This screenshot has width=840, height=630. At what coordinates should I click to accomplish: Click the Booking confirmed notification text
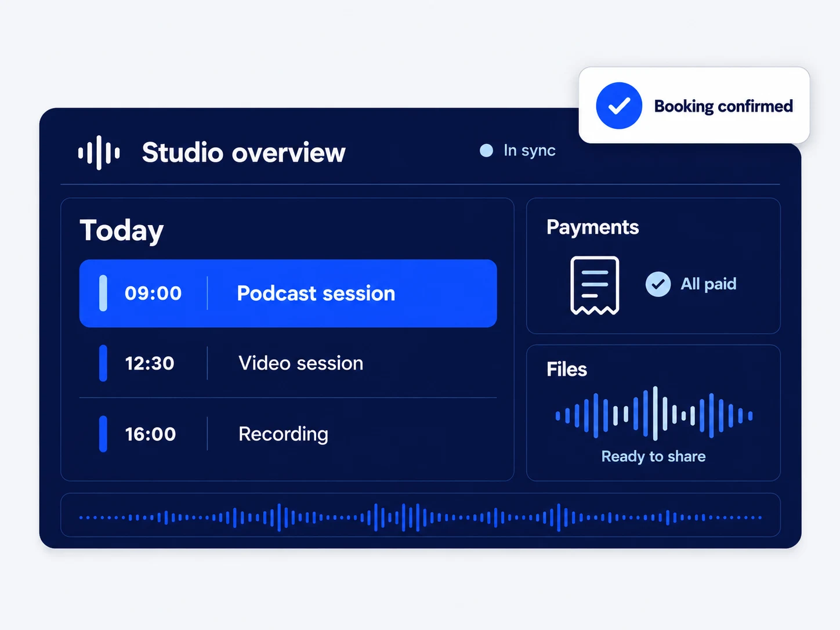723,106
